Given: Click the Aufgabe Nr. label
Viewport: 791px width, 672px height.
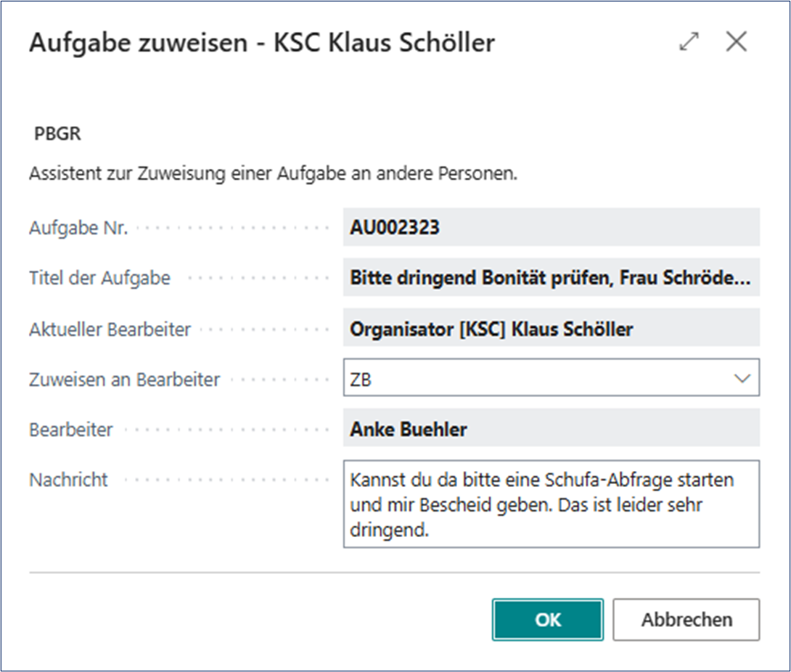Looking at the screenshot, I should [x=78, y=228].
